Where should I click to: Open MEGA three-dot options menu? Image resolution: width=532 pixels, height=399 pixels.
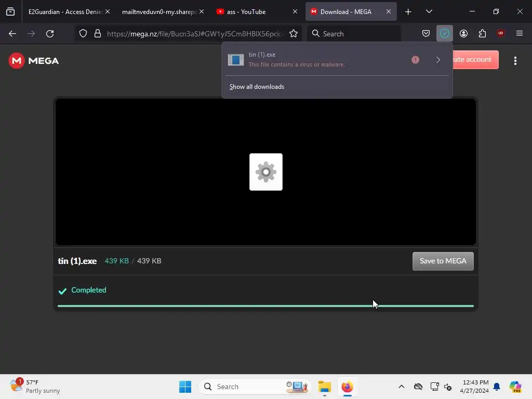[x=515, y=61]
